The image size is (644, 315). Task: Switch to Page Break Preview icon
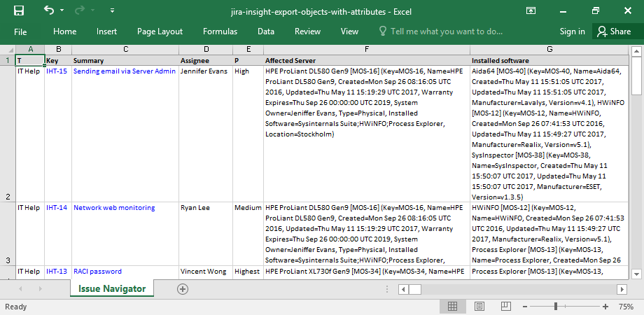click(505, 307)
